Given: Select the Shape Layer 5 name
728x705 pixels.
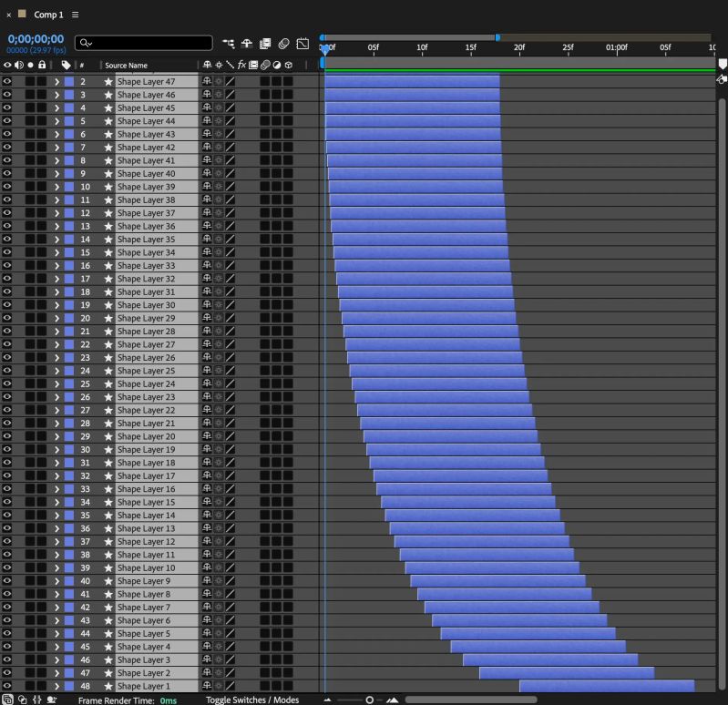Looking at the screenshot, I should point(143,634).
